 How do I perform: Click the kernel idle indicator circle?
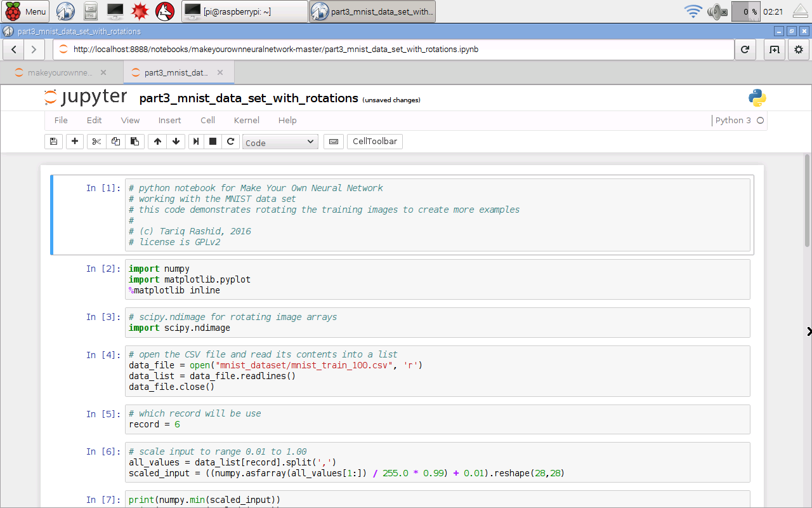tap(761, 120)
